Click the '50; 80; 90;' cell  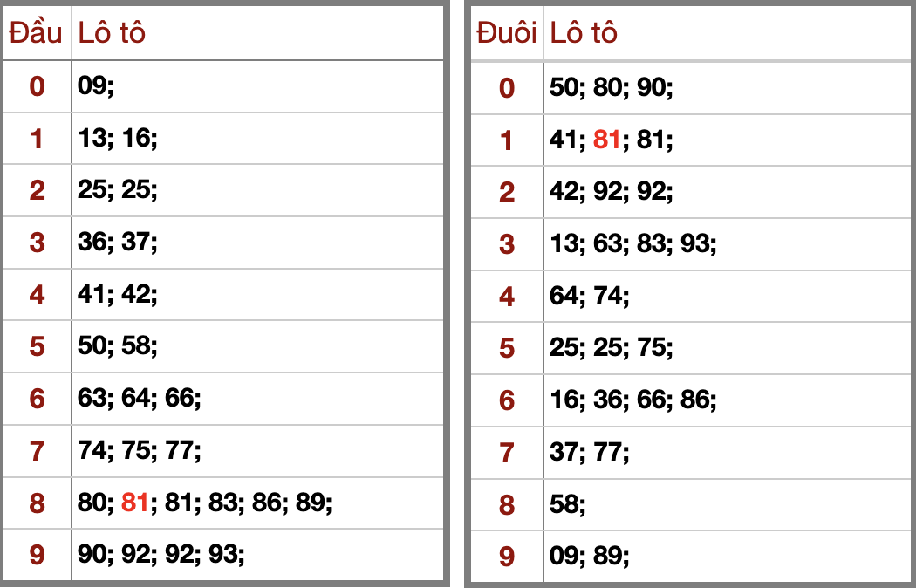pos(612,87)
